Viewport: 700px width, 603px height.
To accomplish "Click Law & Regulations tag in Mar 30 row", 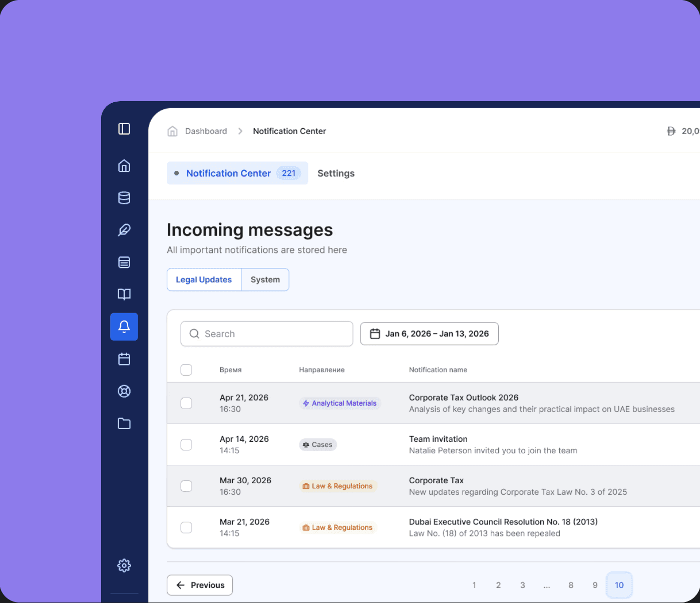I will [338, 486].
